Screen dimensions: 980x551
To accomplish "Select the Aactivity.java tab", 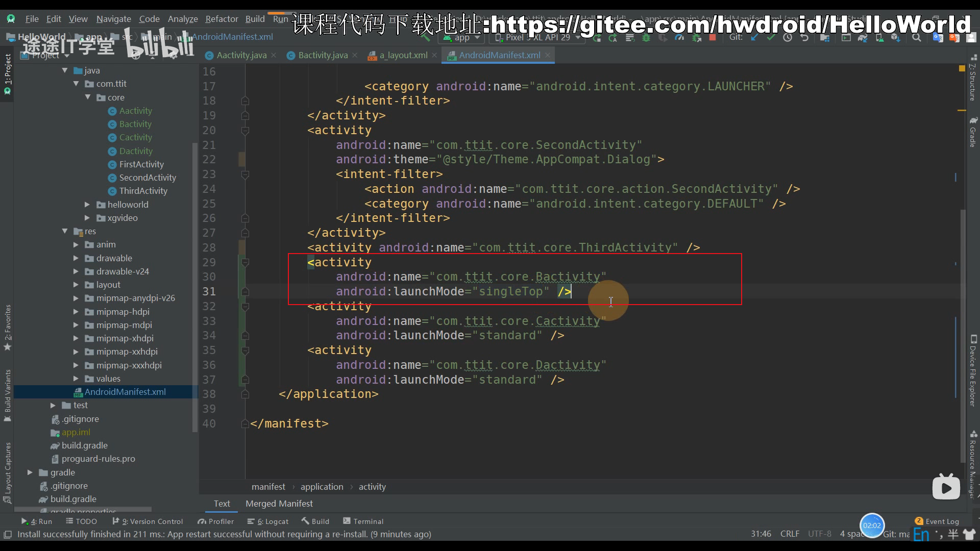I will point(241,55).
